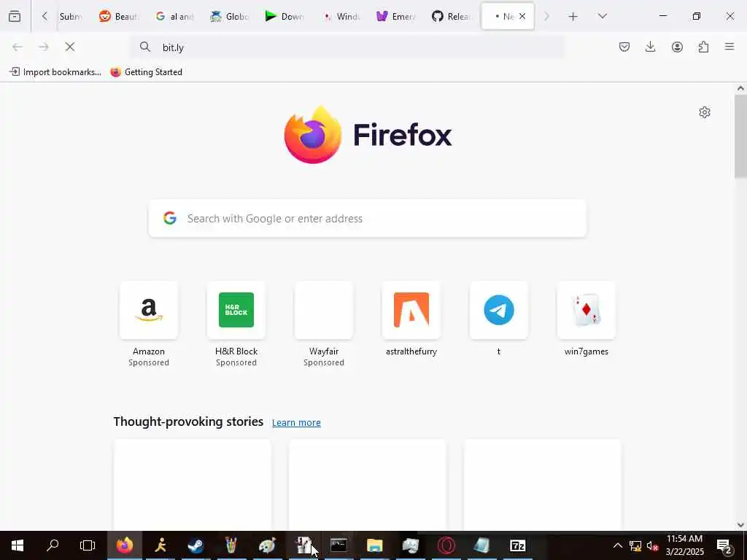
Task: Switch to the 'Down' tab
Action: click(285, 16)
